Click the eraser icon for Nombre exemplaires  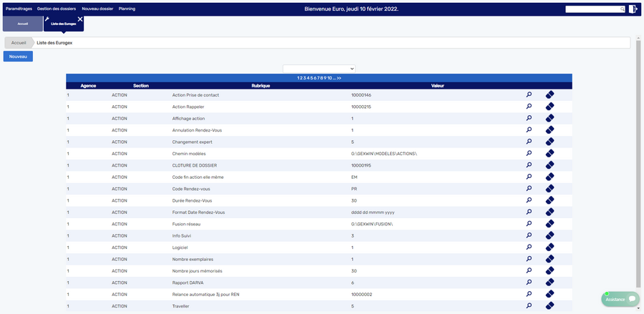(x=550, y=259)
